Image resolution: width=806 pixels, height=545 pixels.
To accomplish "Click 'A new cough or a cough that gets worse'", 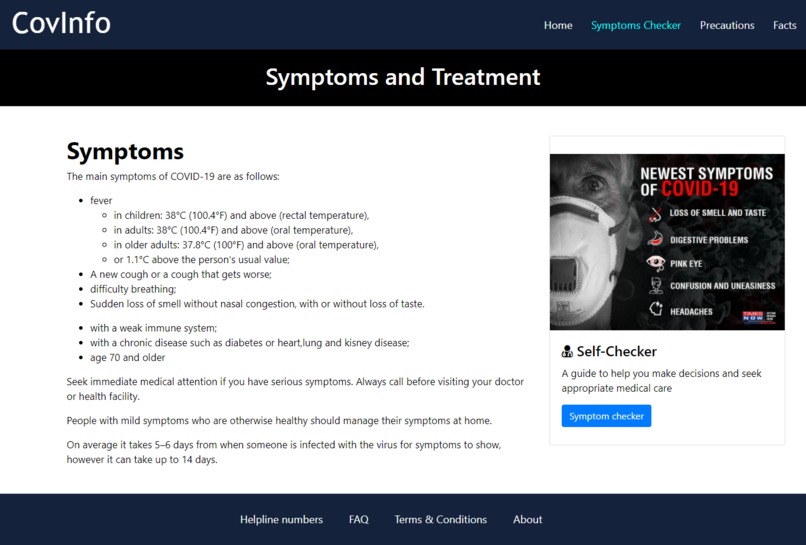I will pyautogui.click(x=180, y=275).
